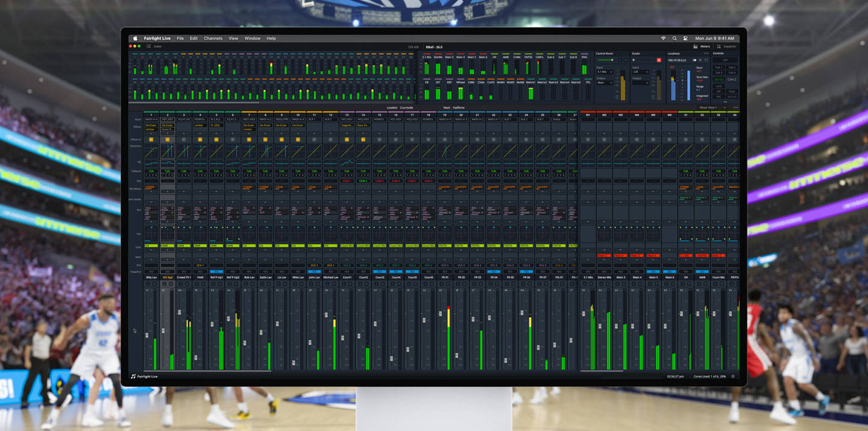
Task: Show the Meters panel
Action: pyautogui.click(x=702, y=46)
